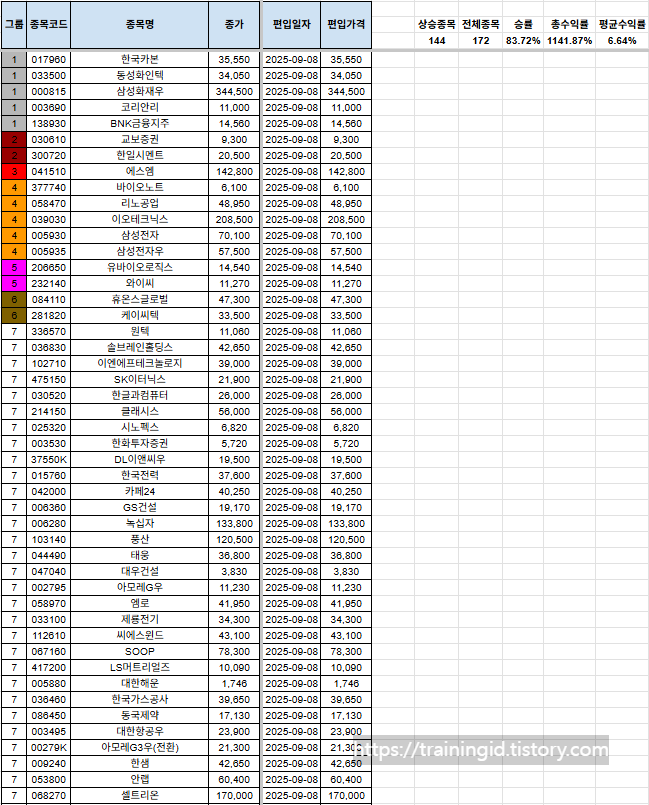Click the 1141.87% total return cell
Viewport: 649px width, 805px height.
(569, 41)
